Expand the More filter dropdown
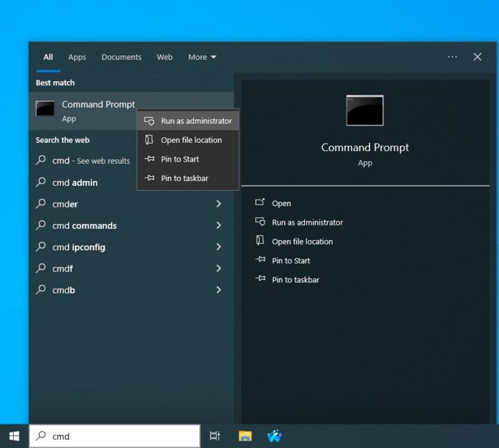Viewport: 499px width, 448px height. point(202,57)
